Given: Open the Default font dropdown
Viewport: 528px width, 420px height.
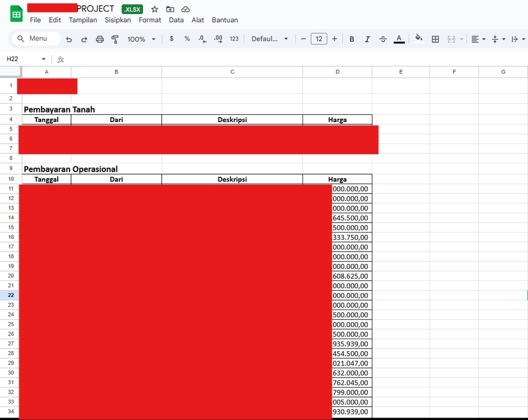Looking at the screenshot, I should (x=269, y=39).
